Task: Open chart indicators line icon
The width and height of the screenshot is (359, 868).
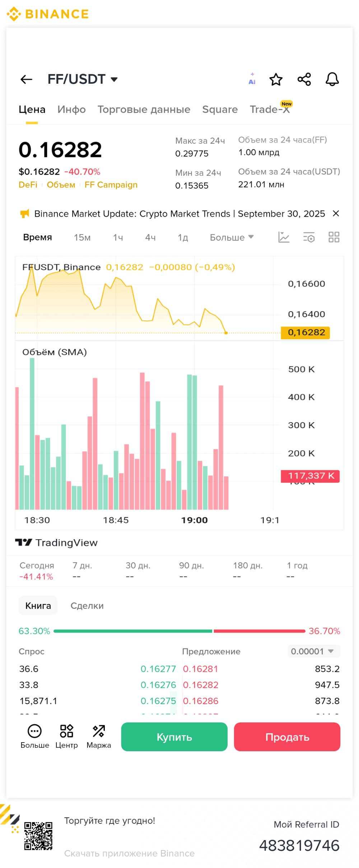Action: click(x=284, y=237)
